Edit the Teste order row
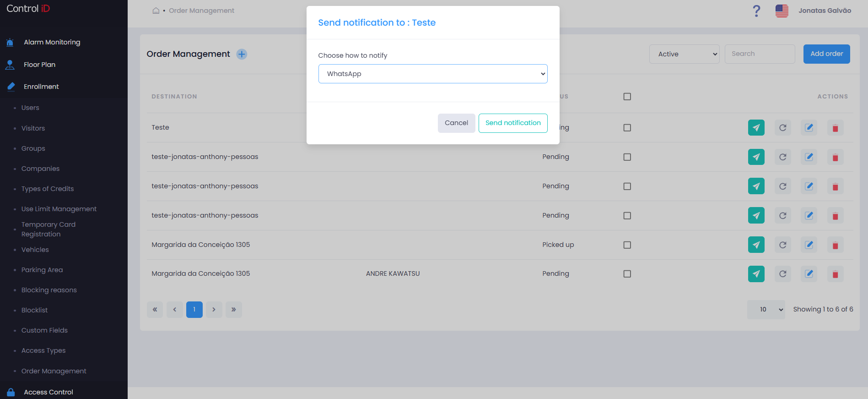This screenshot has width=868, height=399. (x=809, y=128)
